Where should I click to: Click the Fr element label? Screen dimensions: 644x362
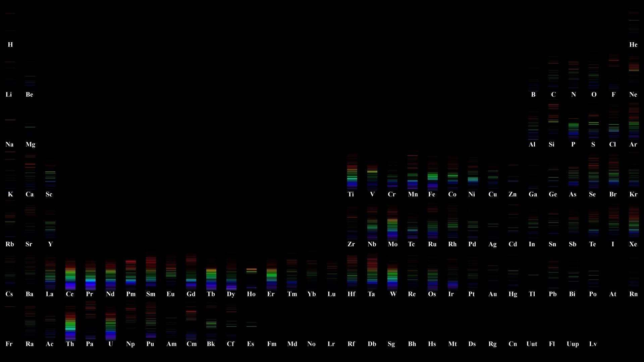coord(9,344)
